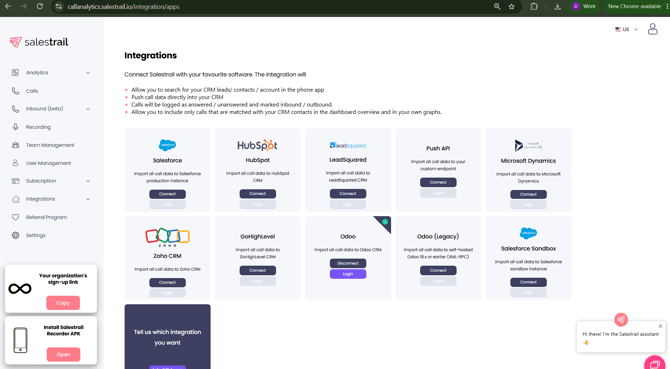Click the Team Management icon
The width and height of the screenshot is (670, 369).
point(15,145)
